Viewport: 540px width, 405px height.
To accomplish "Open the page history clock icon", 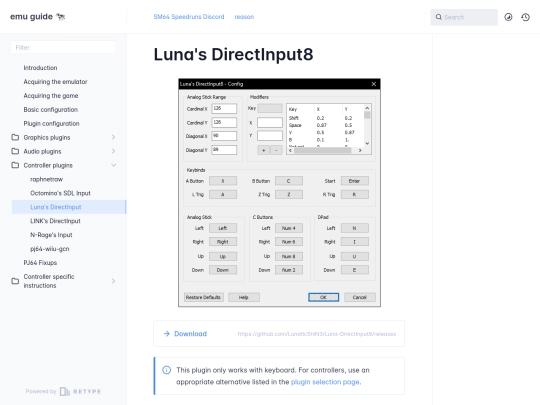I will [525, 17].
